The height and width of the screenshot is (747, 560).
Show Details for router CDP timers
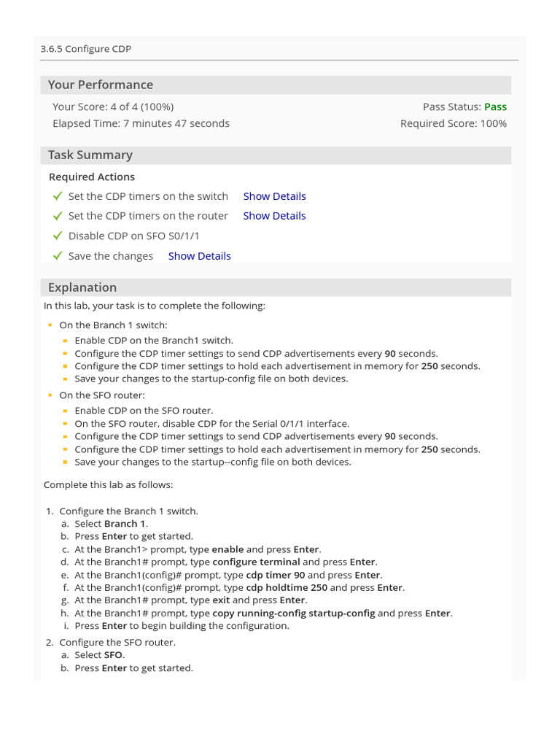[274, 216]
